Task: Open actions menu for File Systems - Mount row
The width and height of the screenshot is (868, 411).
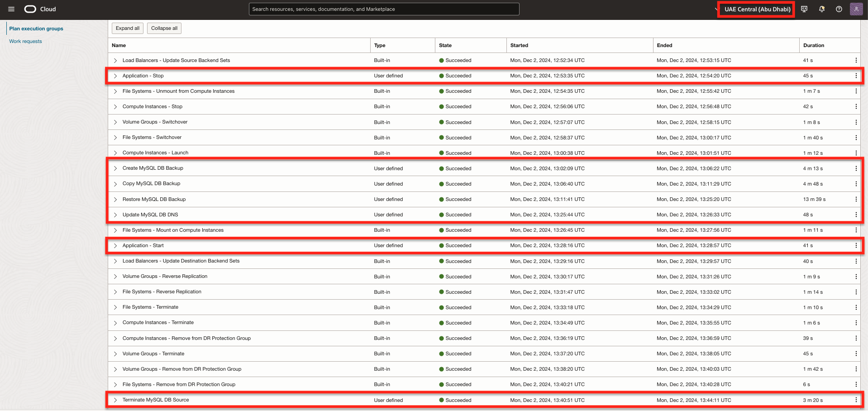Action: [856, 230]
